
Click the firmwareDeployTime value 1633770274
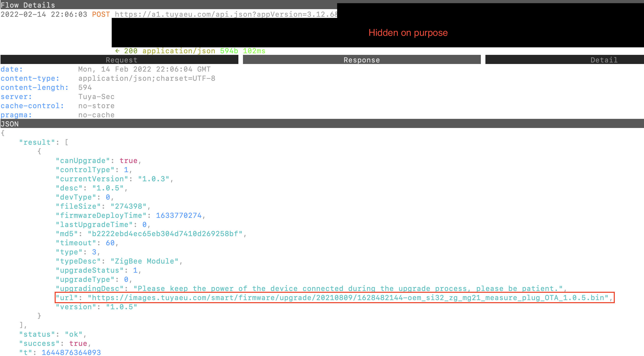click(179, 215)
